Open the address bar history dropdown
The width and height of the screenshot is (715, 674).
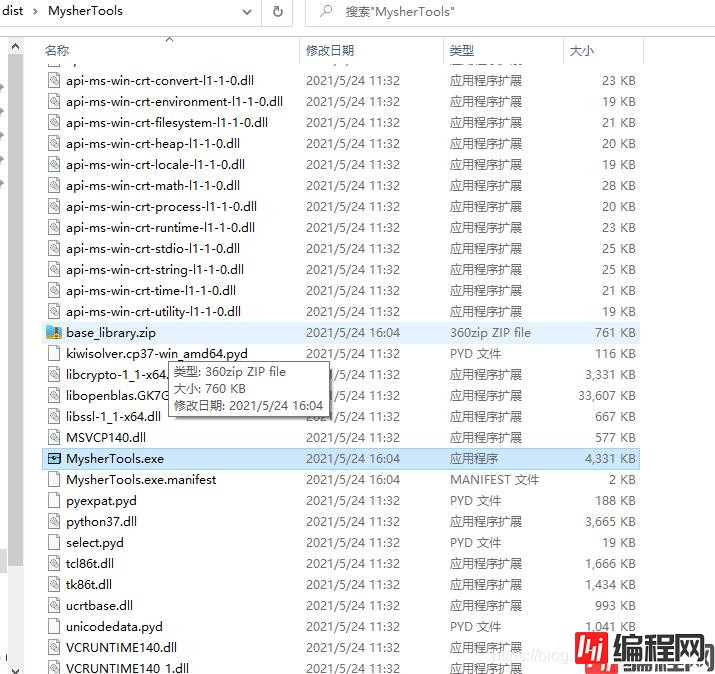pos(247,11)
